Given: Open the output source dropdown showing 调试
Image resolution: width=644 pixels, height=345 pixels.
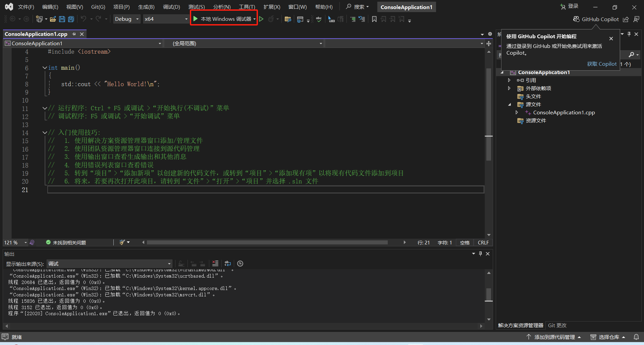Looking at the screenshot, I should pos(109,264).
